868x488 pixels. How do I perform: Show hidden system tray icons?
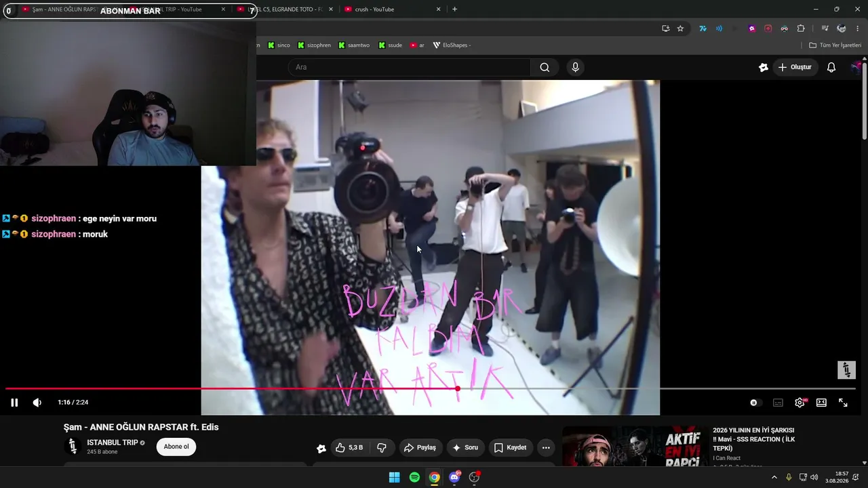click(774, 477)
